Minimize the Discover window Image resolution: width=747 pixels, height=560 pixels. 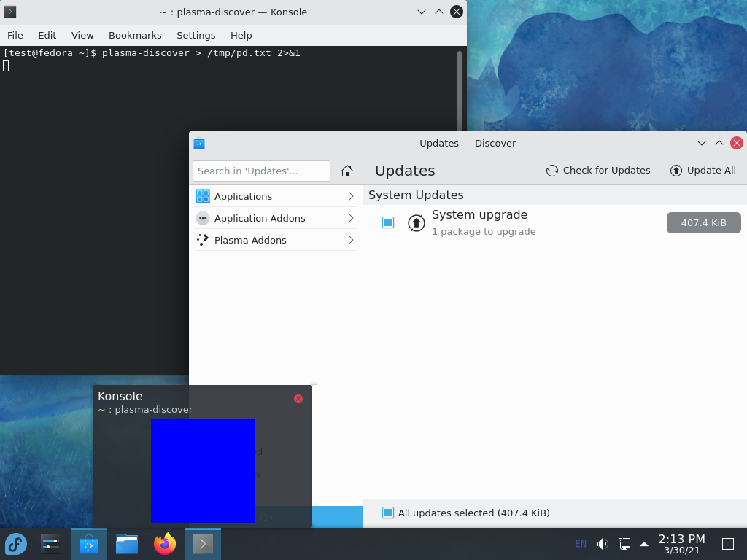click(x=702, y=144)
